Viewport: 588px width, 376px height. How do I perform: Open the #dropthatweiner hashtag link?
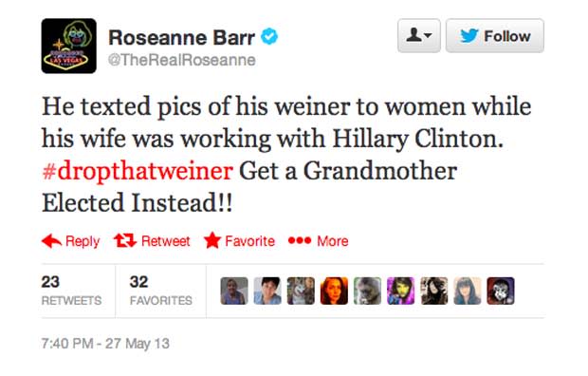coord(138,171)
